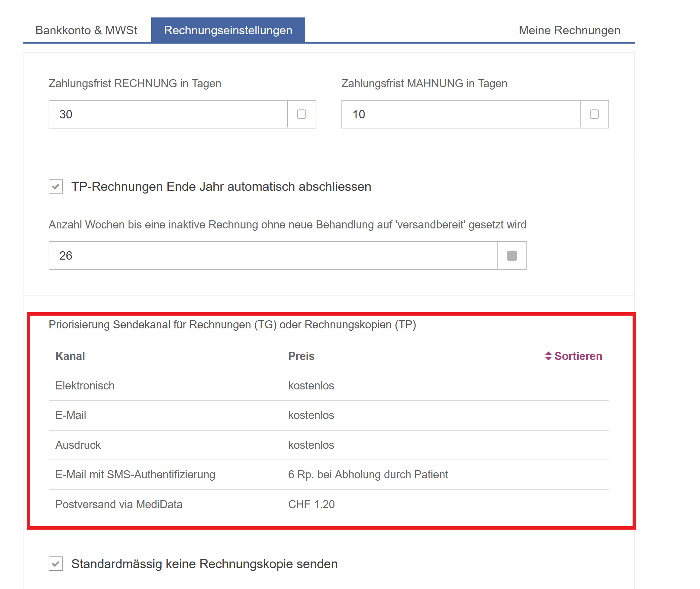Screen dimensions: 700x589
Task: Click the Preis column header
Action: (x=301, y=356)
